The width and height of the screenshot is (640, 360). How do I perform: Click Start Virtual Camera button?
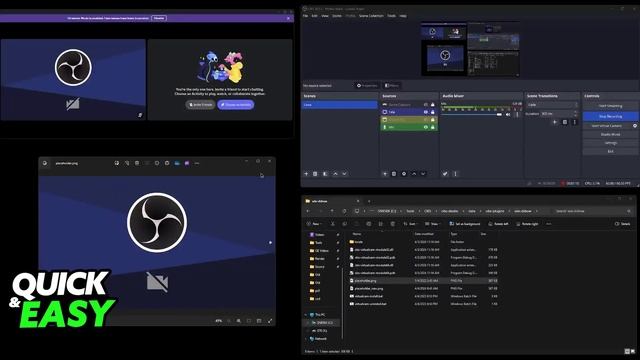(x=607, y=126)
